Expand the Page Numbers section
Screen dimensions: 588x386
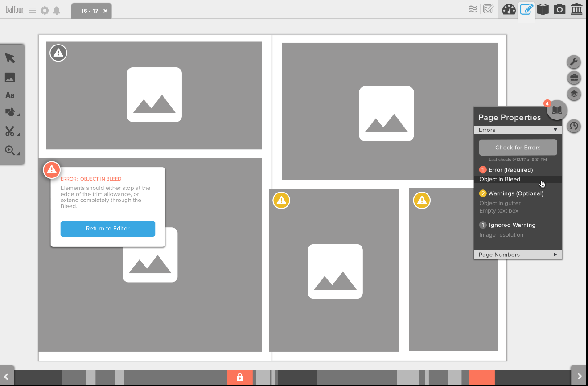pos(518,255)
